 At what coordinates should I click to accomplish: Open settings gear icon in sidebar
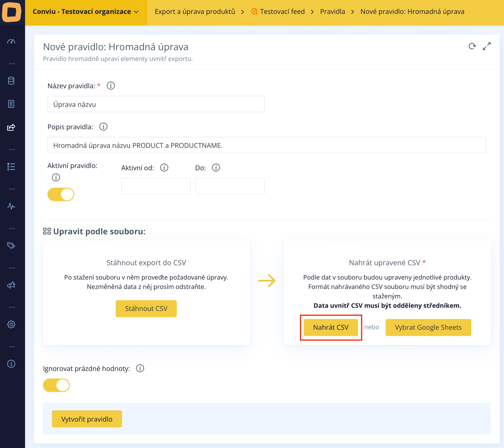(x=11, y=324)
